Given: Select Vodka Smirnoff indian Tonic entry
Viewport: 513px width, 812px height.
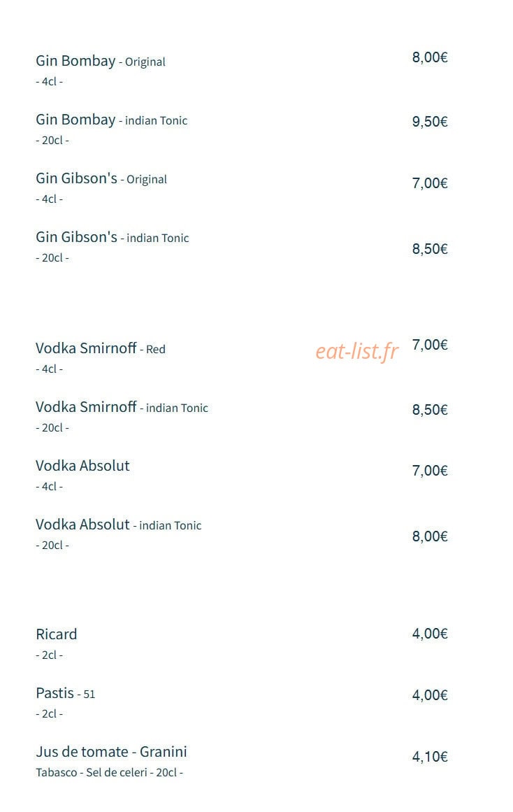Looking at the screenshot, I should pos(122,408).
